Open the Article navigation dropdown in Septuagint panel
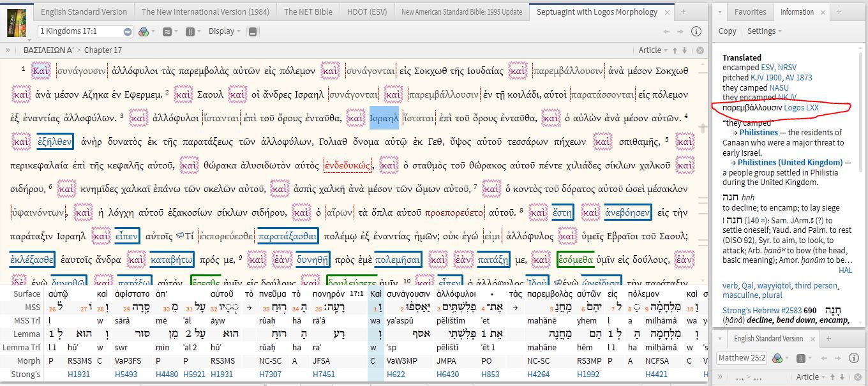The image size is (868, 386). [653, 50]
